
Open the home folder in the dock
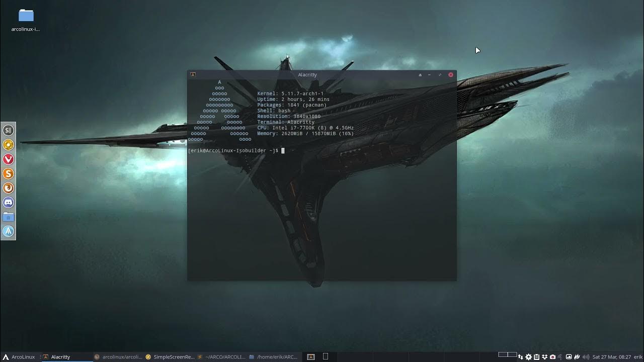click(x=9, y=217)
